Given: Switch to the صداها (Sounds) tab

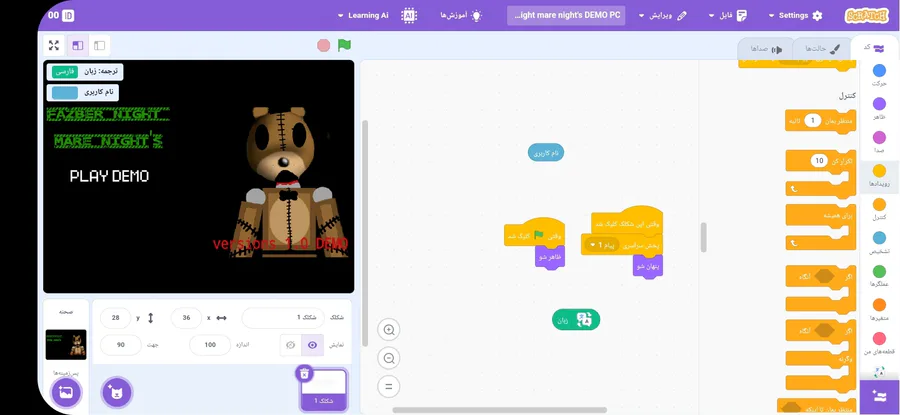Looking at the screenshot, I should (766, 49).
